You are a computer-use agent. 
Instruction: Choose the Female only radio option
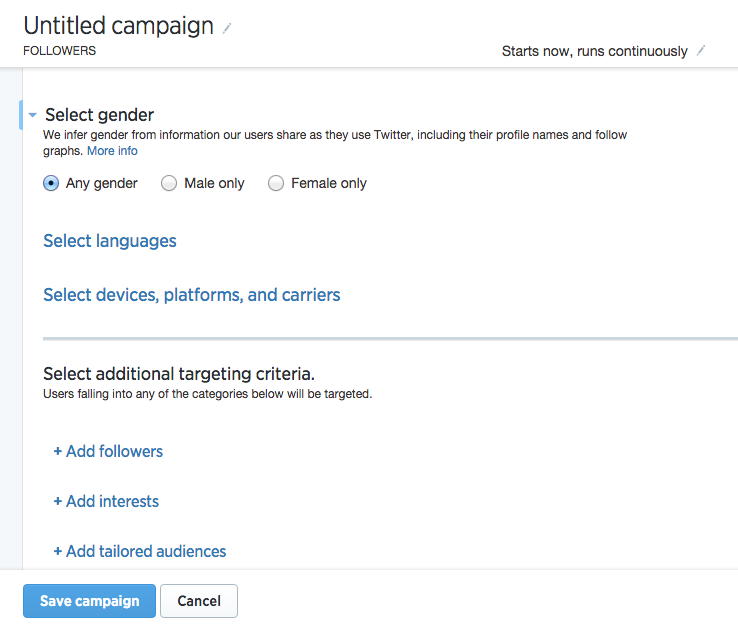pos(276,183)
